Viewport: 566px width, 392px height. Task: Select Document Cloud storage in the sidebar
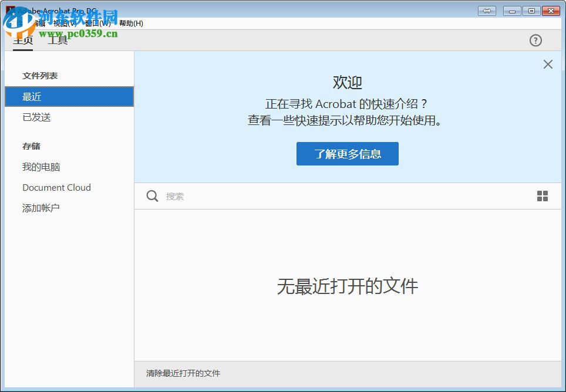click(x=56, y=187)
